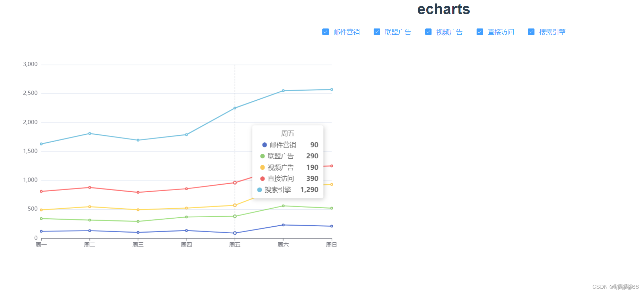Toggle the 直接访问 checkbox off
This screenshot has width=644, height=293.
click(x=480, y=32)
